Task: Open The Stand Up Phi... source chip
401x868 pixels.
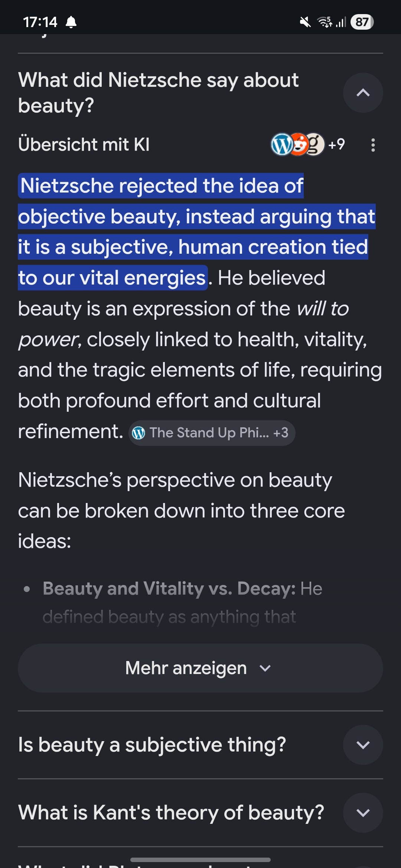Action: [x=212, y=433]
